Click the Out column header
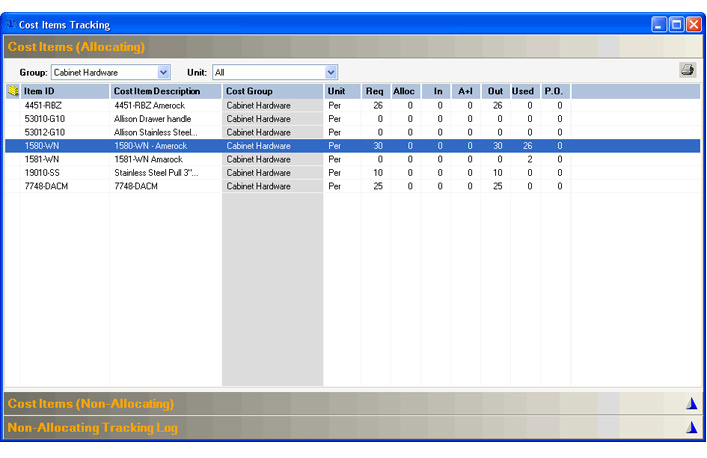This screenshot has width=707, height=458. click(496, 91)
